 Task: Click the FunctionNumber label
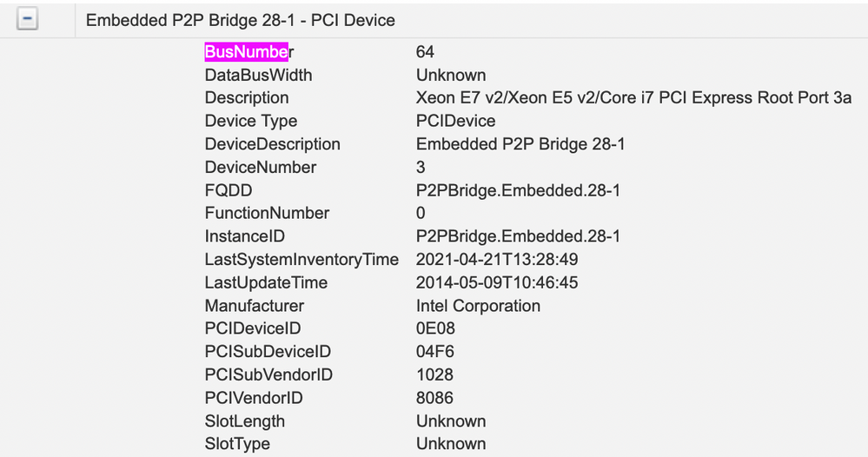point(267,213)
